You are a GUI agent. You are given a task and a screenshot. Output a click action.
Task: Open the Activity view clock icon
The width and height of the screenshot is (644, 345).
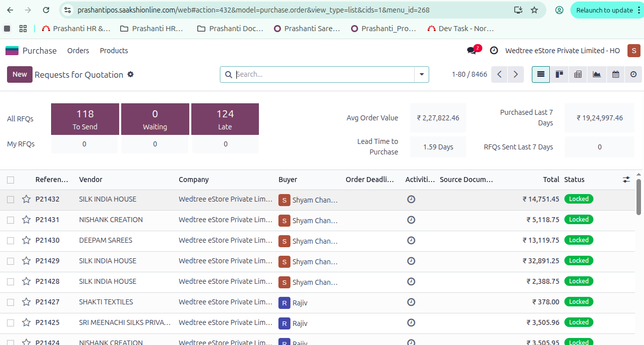pyautogui.click(x=633, y=74)
